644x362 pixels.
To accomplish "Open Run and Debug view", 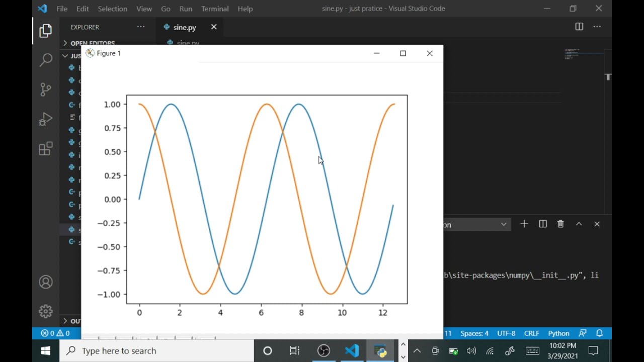I will [x=46, y=119].
